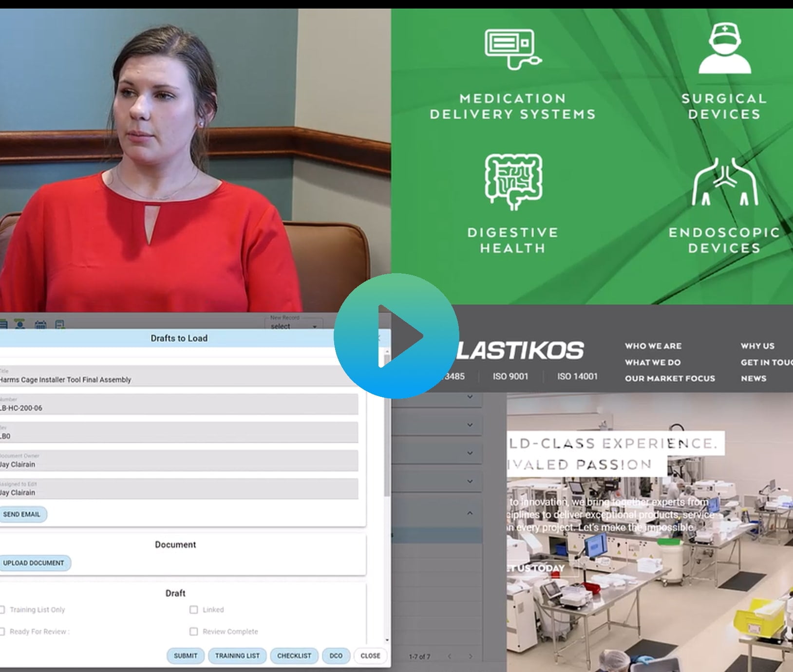The height and width of the screenshot is (672, 793).
Task: Open the Our Market Focus menu
Action: point(670,378)
